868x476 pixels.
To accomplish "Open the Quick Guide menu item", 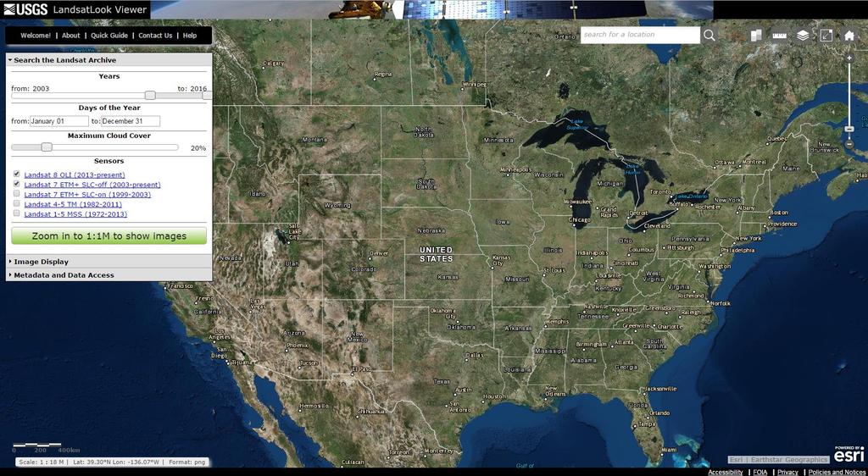I will [109, 36].
